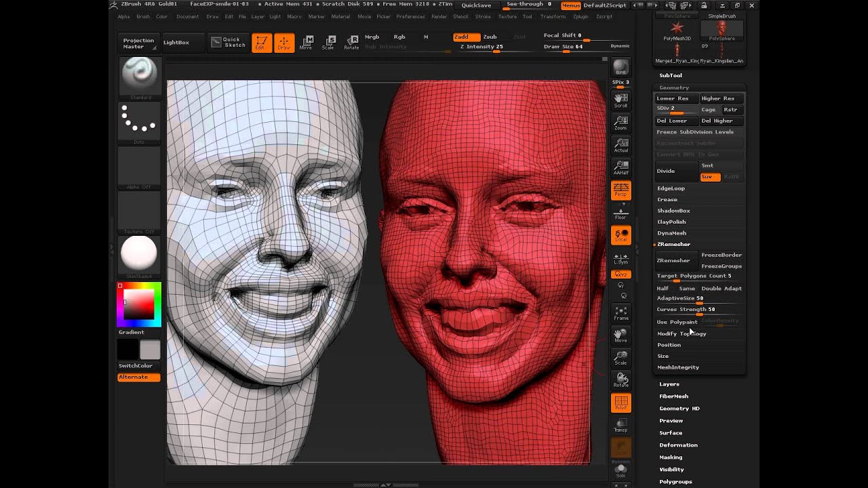Select the Rotate transform icon in top shelf
The height and width of the screenshot is (488, 868).
pos(351,42)
